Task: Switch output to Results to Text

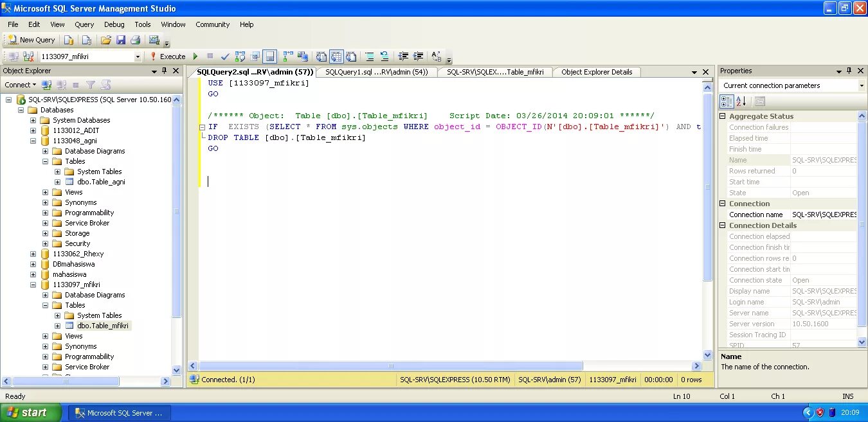Action: [x=321, y=57]
